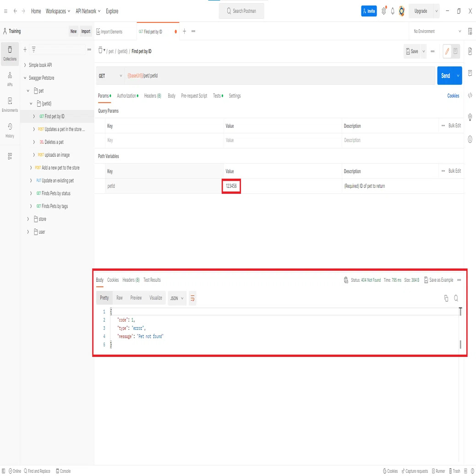Switch to edit mode with the pencil icon
The image size is (476, 476).
[447, 51]
